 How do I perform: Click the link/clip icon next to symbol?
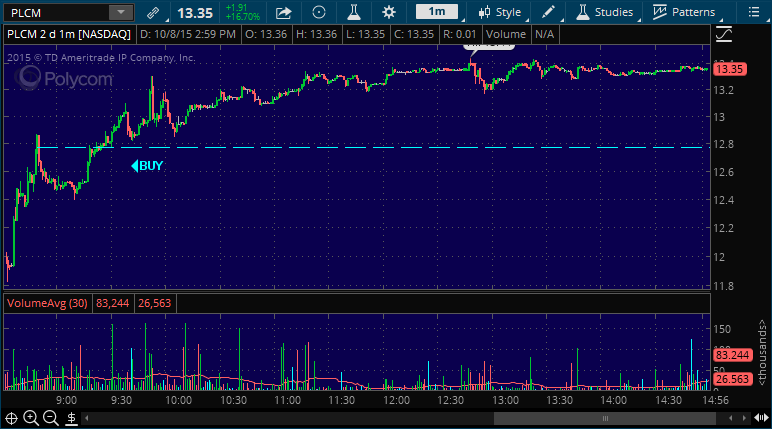click(152, 13)
